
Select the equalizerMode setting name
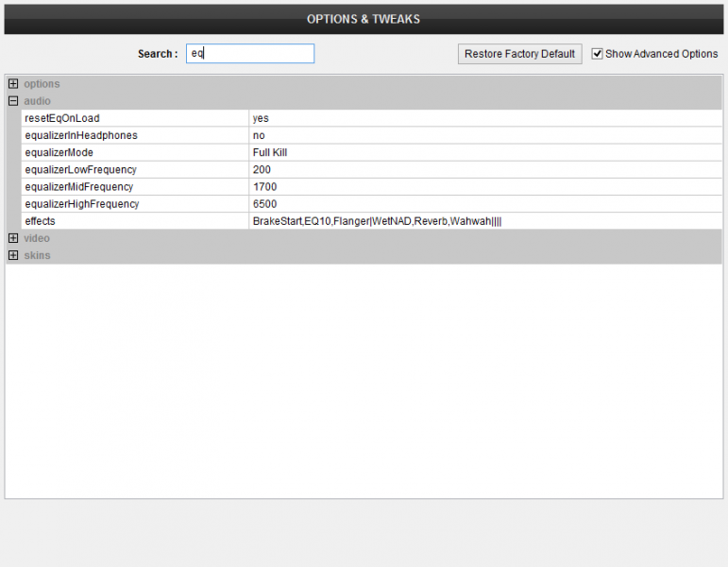click(59, 152)
